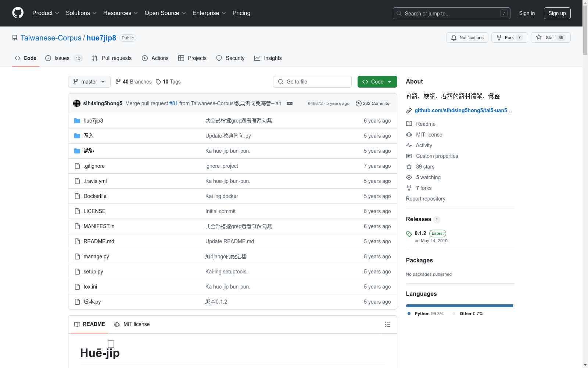Open the Pull requests tab

pos(112,58)
